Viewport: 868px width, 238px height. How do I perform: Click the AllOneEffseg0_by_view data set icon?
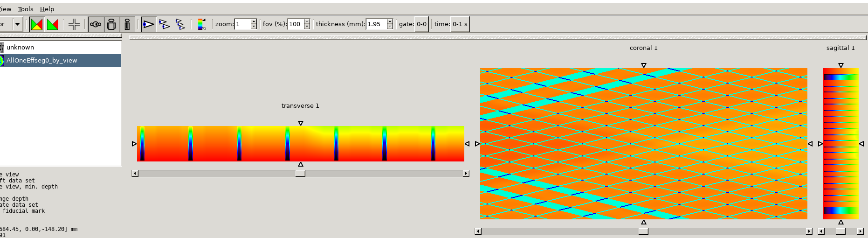pyautogui.click(x=2, y=61)
